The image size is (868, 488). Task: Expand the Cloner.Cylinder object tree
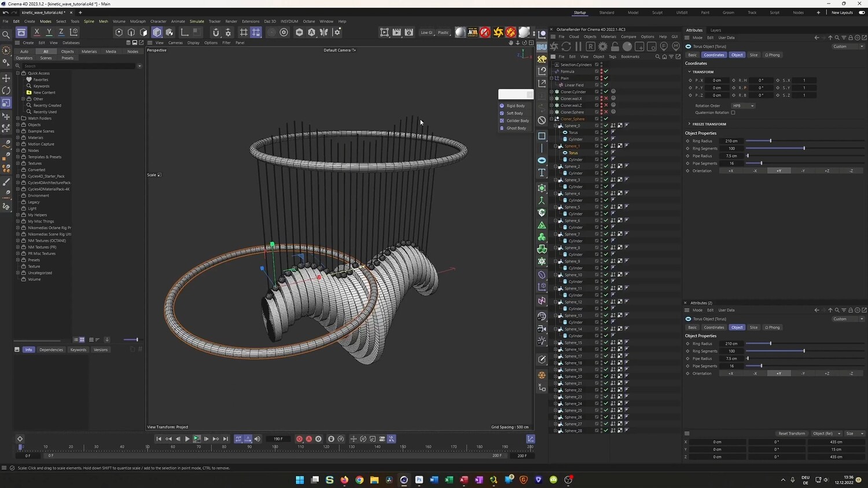pyautogui.click(x=552, y=92)
